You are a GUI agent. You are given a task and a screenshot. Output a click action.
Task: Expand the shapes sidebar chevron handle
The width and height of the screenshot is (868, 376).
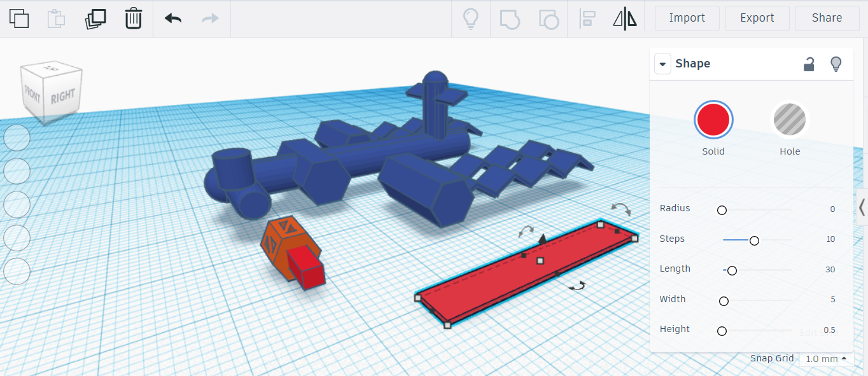coord(862,207)
